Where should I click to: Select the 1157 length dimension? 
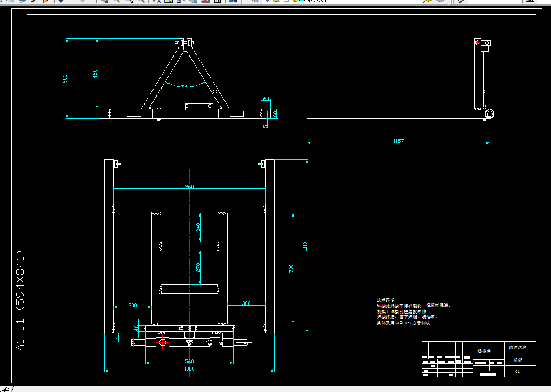pos(398,141)
